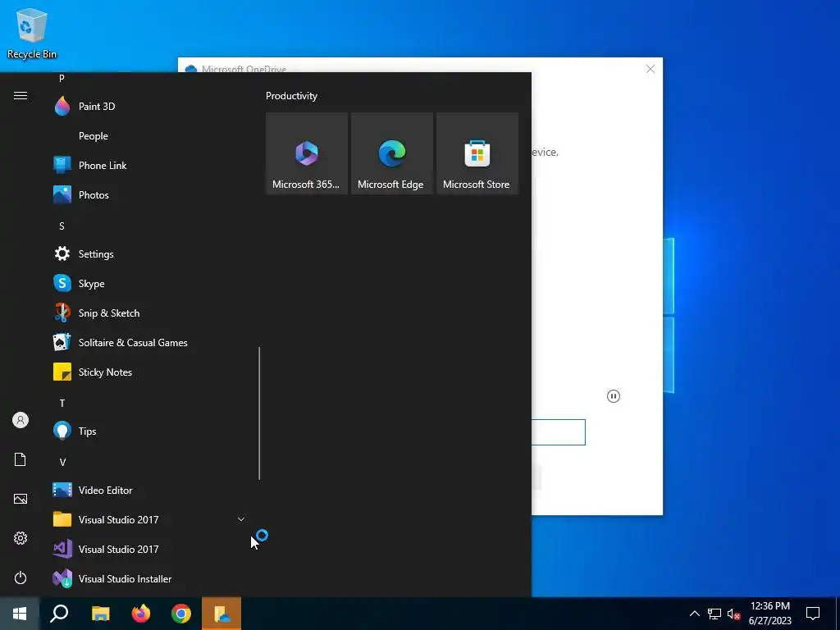Screen dimensions: 840x630
Task: Close the Microsoft OneDrive window
Action: coord(651,69)
